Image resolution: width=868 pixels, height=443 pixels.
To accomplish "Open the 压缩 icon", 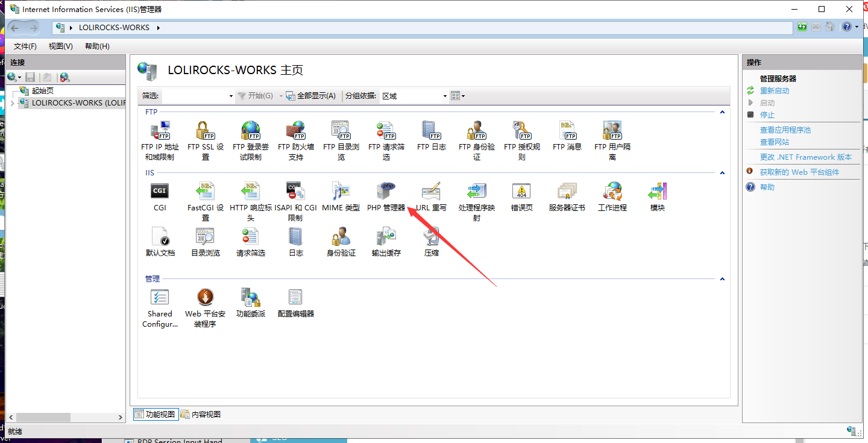I will (432, 242).
